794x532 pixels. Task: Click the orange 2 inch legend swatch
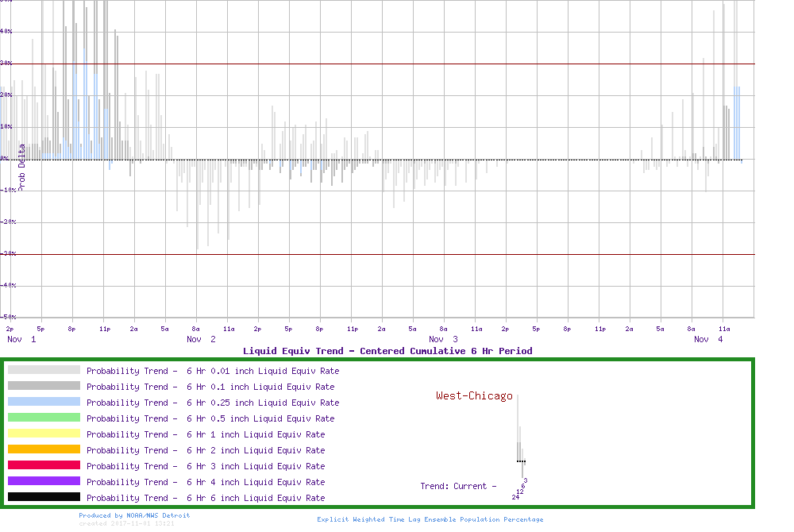pos(44,449)
